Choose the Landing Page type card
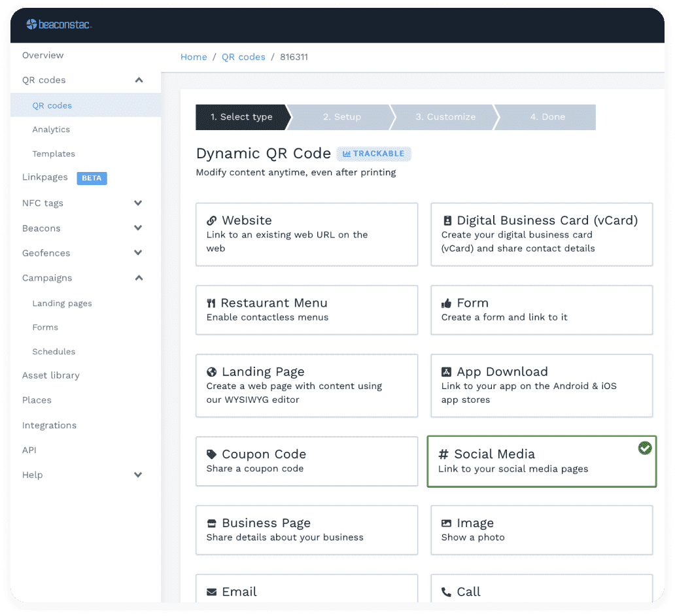675x616 pixels. [307, 386]
